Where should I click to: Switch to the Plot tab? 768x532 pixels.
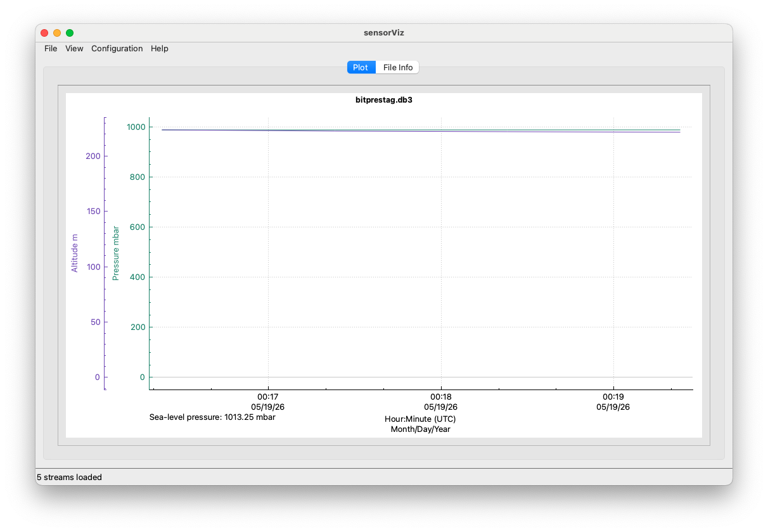(361, 67)
